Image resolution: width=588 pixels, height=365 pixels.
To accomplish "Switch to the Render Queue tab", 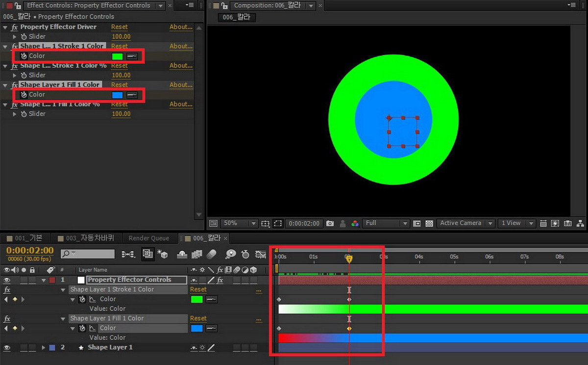I will click(148, 238).
